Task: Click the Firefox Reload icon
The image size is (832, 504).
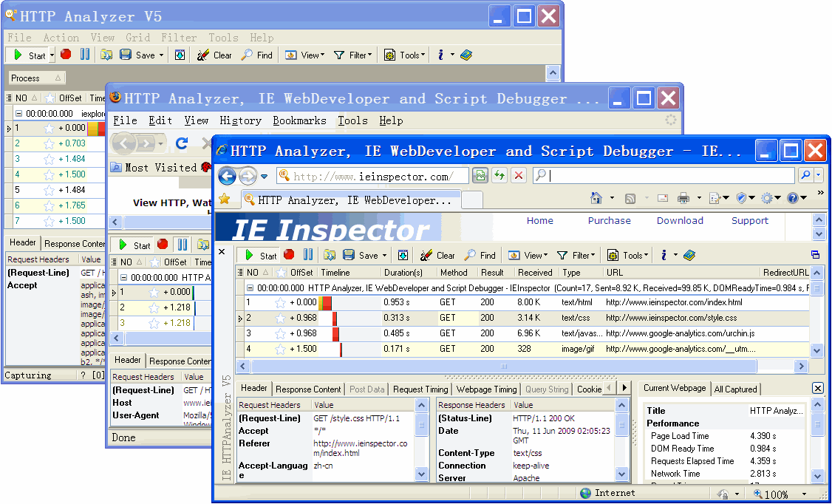Action: [182, 143]
